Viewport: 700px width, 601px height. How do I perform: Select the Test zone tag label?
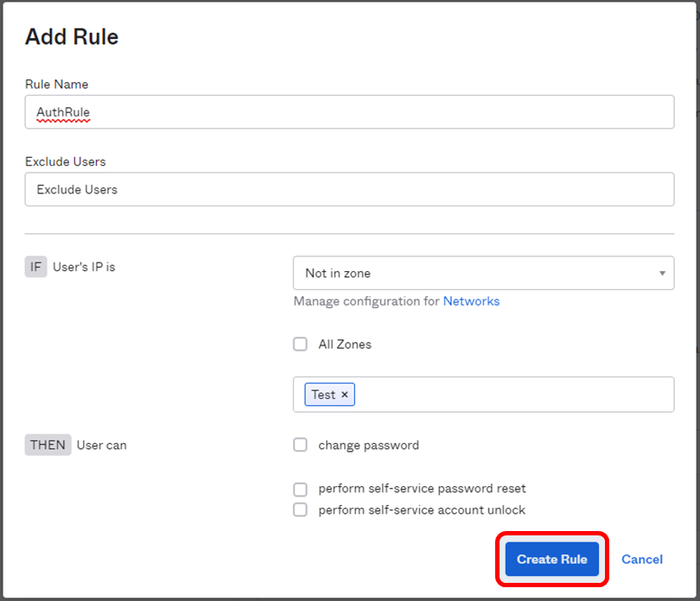click(323, 395)
